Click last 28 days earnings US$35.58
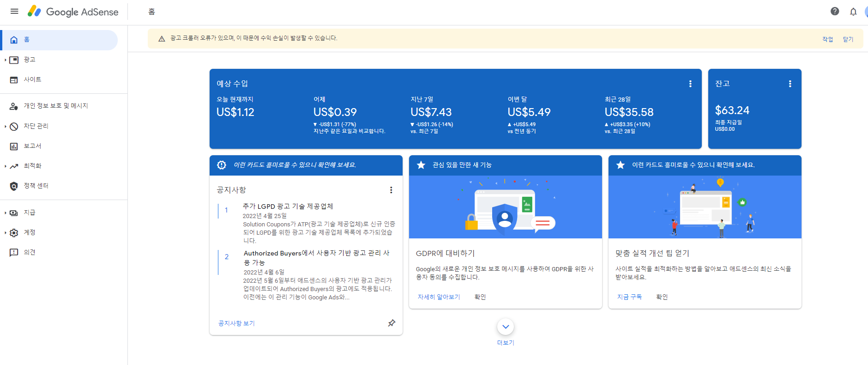868x365 pixels. 629,112
